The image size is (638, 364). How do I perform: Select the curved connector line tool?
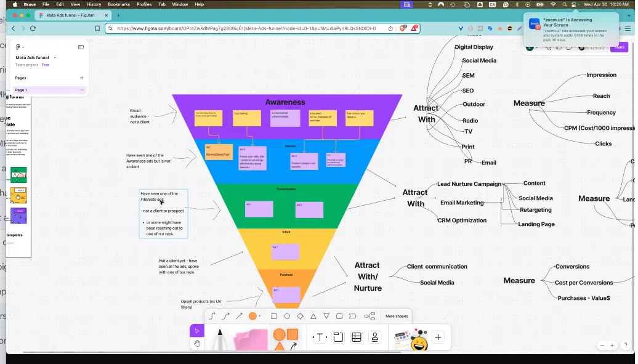tap(225, 316)
